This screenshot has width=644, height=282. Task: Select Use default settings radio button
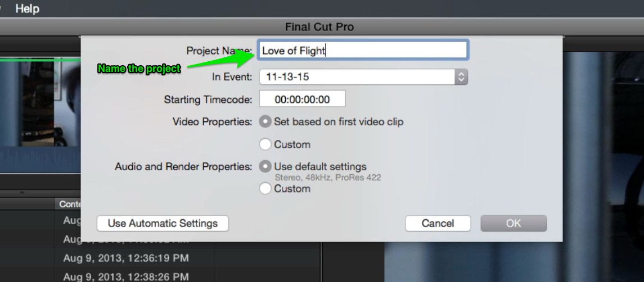click(265, 167)
